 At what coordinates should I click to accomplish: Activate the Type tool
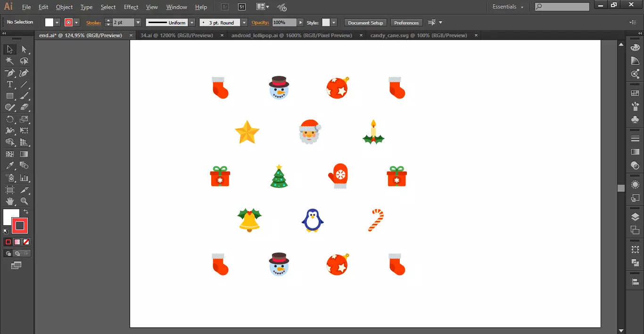(10, 84)
